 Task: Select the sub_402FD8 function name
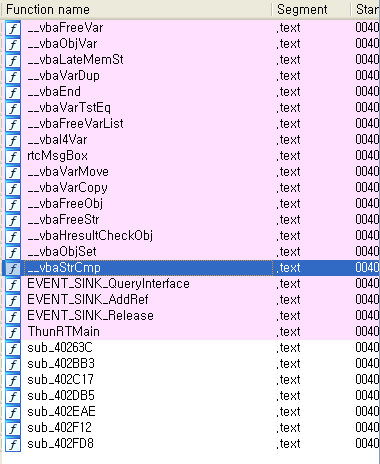tap(60, 444)
